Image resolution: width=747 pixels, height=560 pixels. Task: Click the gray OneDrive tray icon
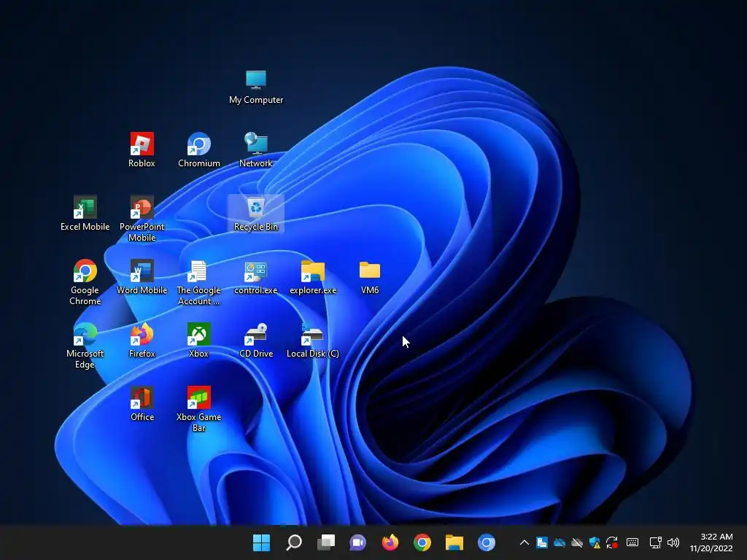[577, 542]
